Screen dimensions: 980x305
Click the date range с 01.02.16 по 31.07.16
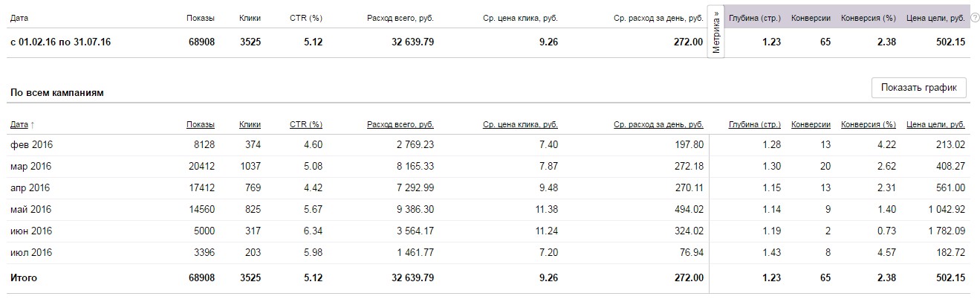tap(61, 42)
